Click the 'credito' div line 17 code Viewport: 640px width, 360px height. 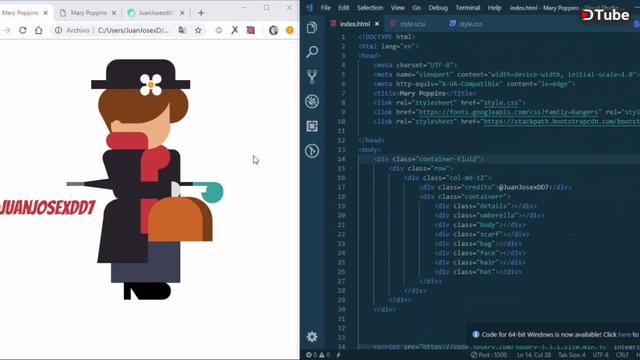[x=495, y=187]
